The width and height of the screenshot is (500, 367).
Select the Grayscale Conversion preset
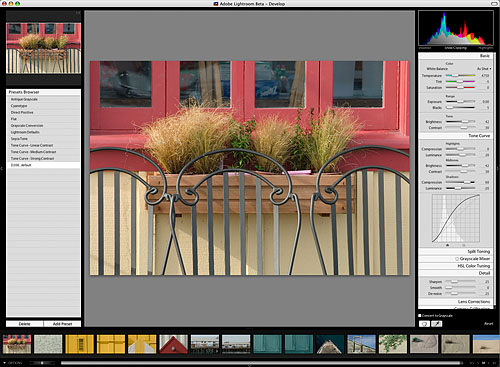[43, 126]
